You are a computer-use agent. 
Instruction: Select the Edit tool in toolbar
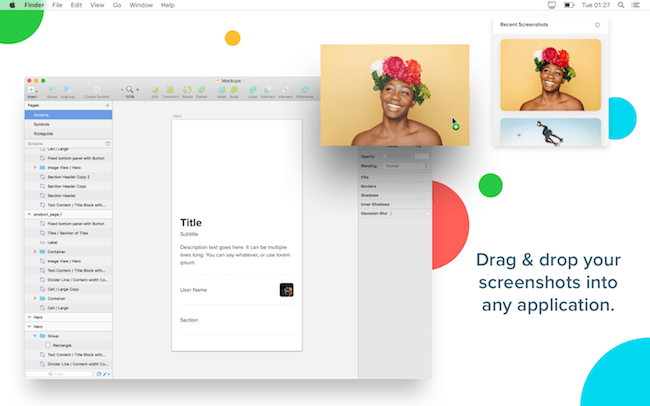point(155,90)
